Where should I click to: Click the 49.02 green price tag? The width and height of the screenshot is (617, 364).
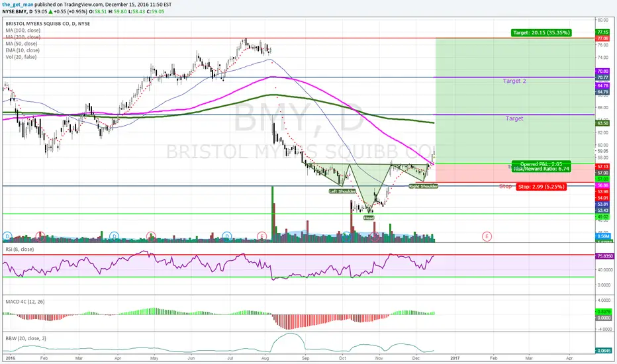click(x=603, y=217)
